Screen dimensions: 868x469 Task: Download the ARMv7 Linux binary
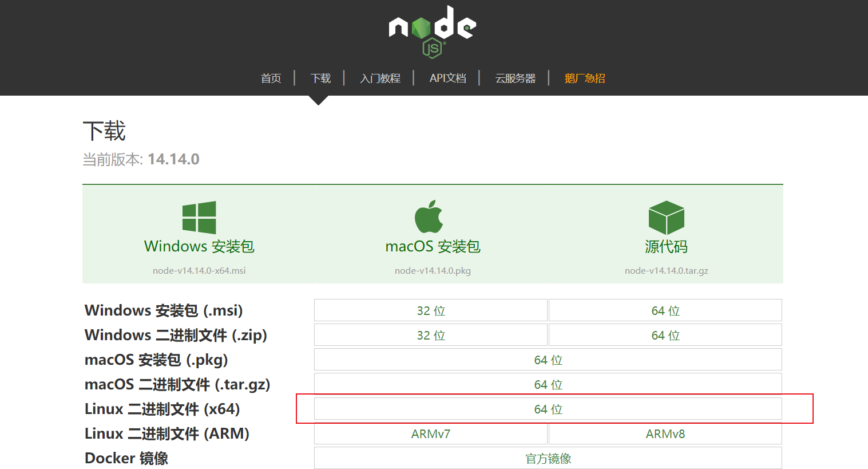tap(431, 433)
